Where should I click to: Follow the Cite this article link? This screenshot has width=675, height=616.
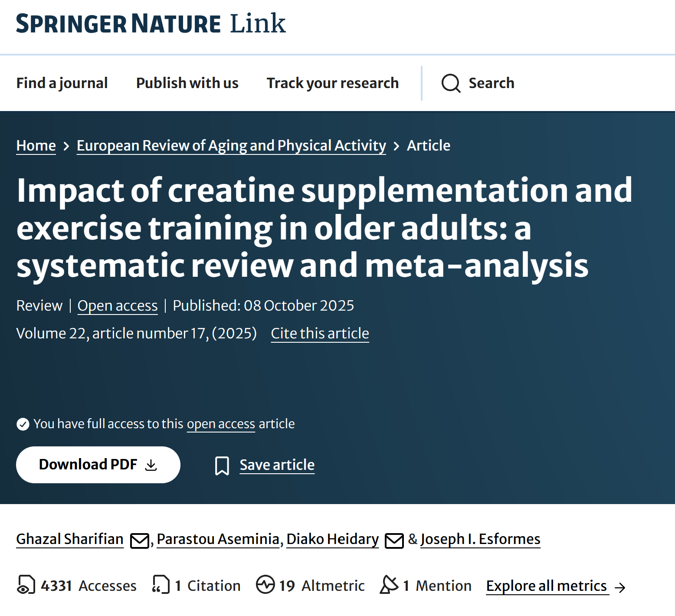coord(320,334)
